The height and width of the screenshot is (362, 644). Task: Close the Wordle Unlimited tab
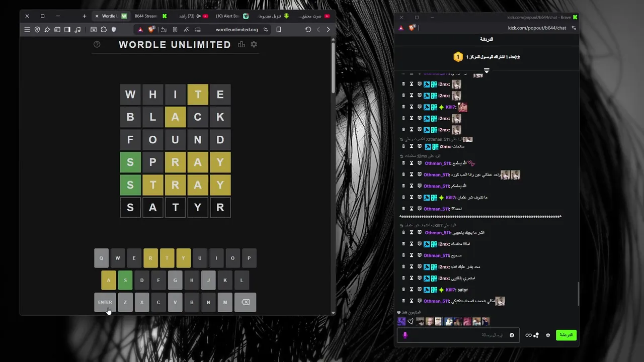pos(97,16)
